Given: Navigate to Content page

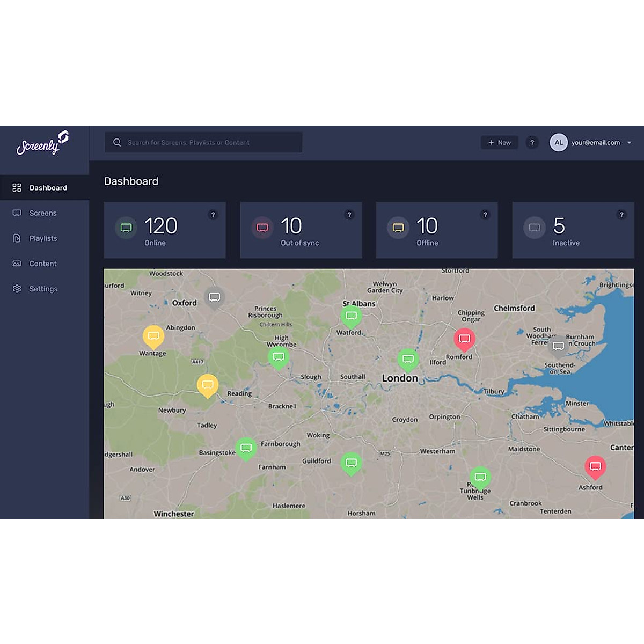Looking at the screenshot, I should coord(42,264).
